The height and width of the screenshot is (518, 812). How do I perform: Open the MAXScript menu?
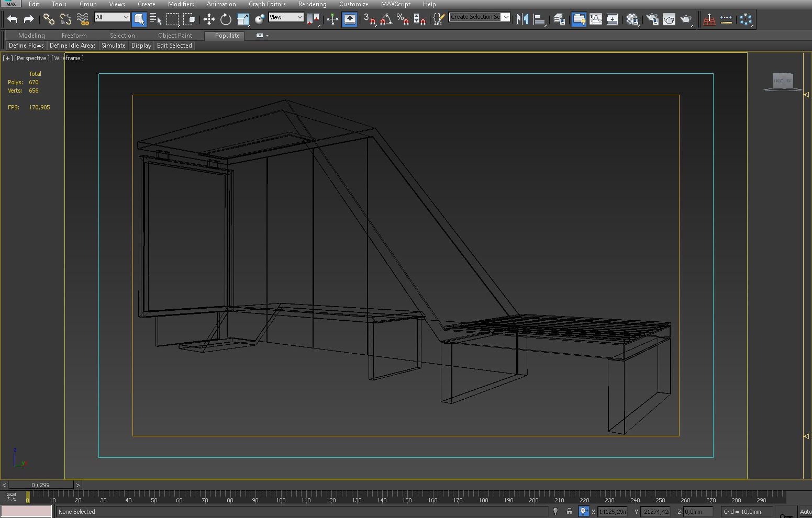point(396,4)
